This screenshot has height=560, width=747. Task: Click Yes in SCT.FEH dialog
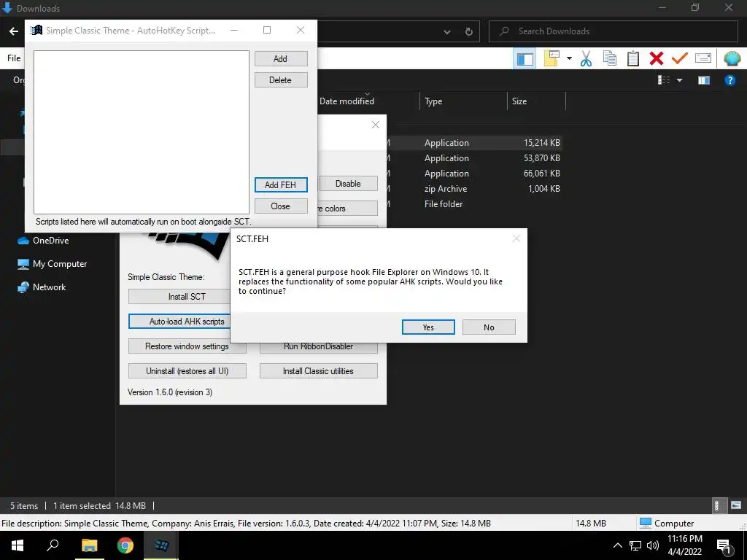(x=428, y=327)
